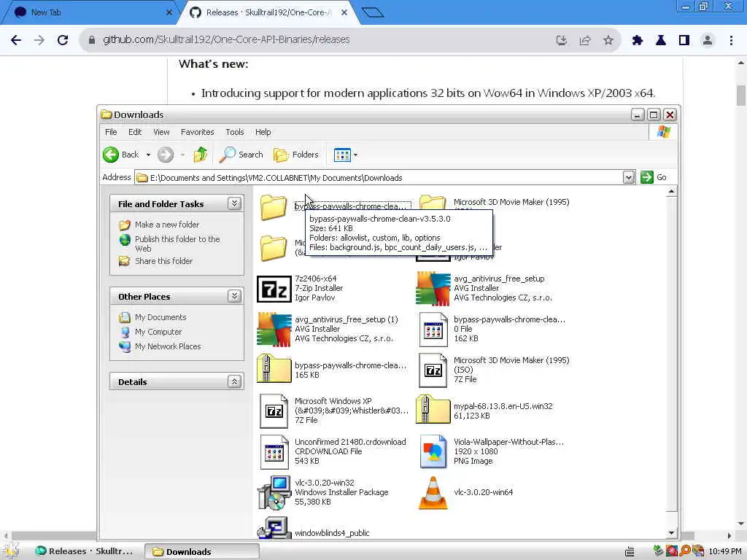Viewport: 747px width, 560px height.
Task: Click the Go button beside Address bar
Action: point(654,177)
